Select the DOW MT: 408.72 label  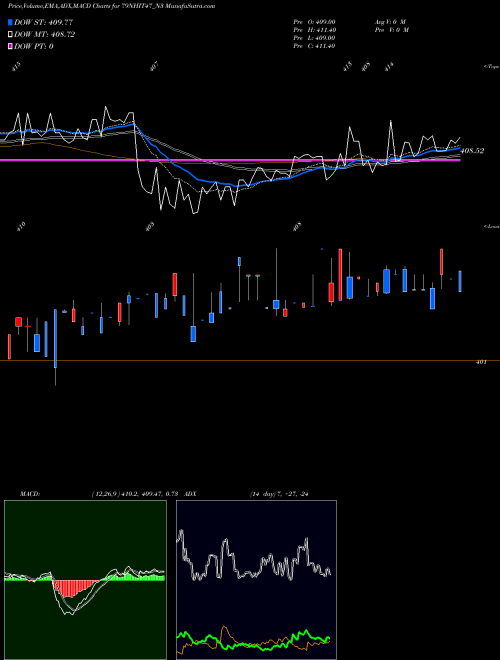[x=44, y=35]
